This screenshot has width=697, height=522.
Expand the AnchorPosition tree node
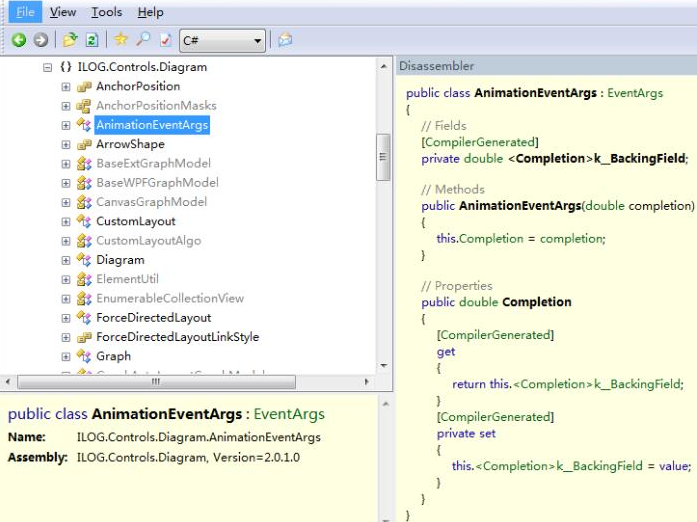[x=66, y=87]
